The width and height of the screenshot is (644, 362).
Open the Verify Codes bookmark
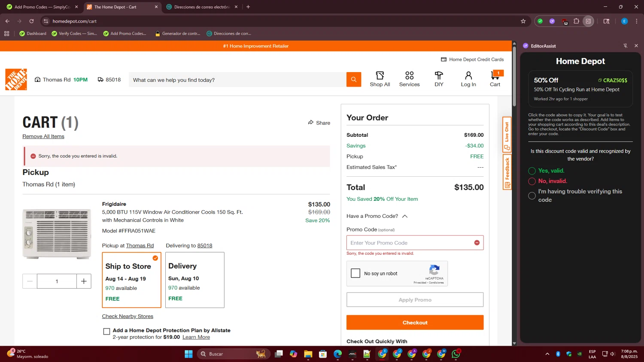74,33
